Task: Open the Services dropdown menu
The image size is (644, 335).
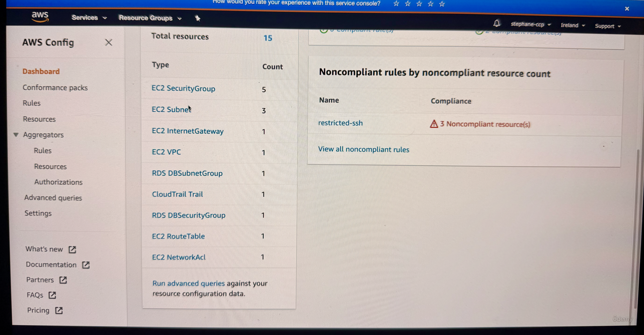Action: (89, 18)
